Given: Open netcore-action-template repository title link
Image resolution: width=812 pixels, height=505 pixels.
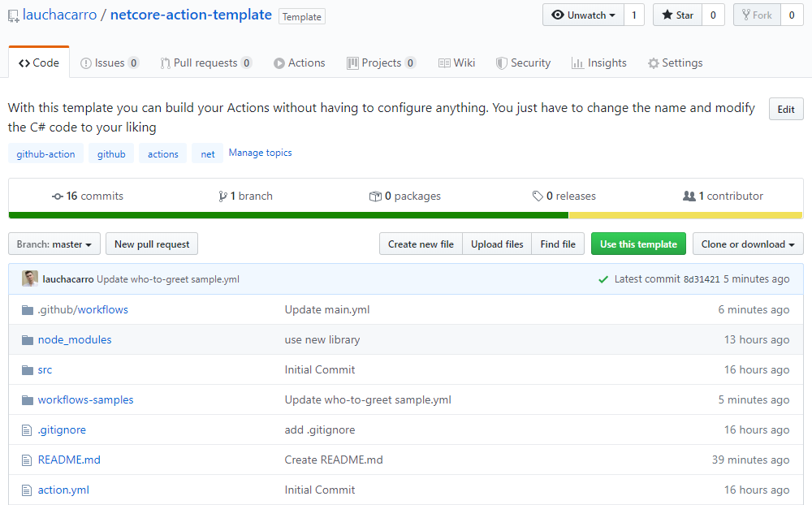Looking at the screenshot, I should click(191, 15).
